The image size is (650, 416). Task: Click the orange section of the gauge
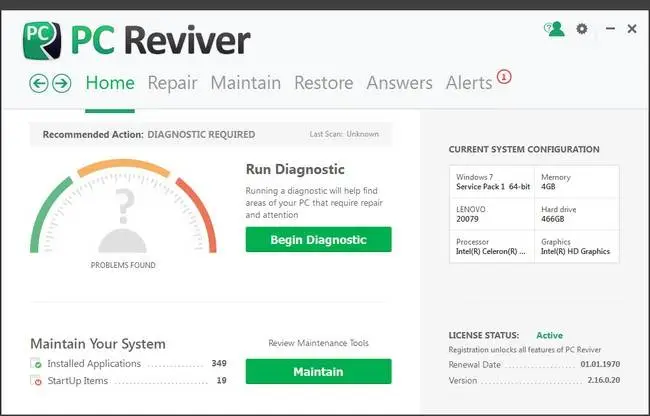[x=124, y=167]
